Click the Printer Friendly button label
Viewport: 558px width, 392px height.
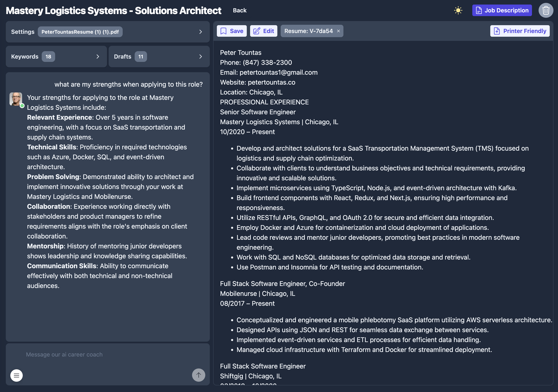[x=525, y=31]
